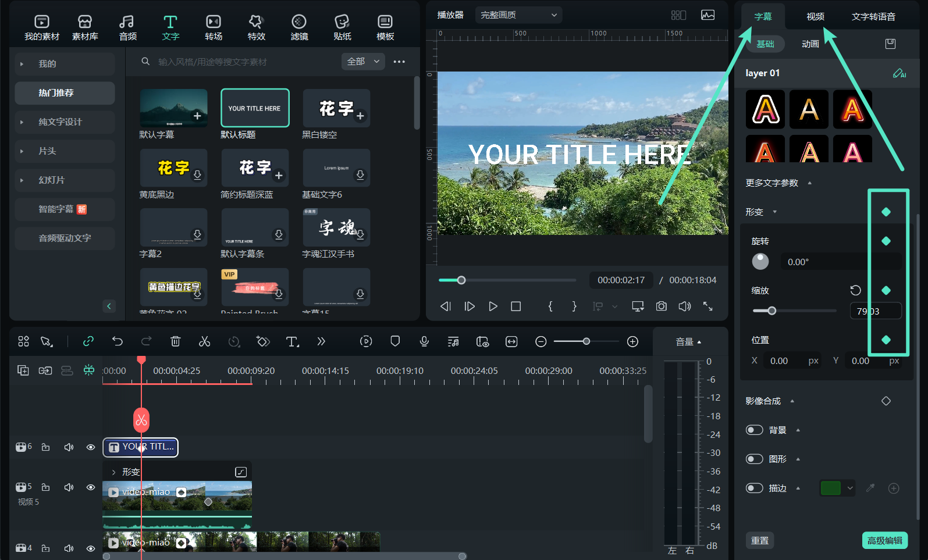Click the delete trash icon in timeline toolbar
The height and width of the screenshot is (560, 928).
[175, 342]
